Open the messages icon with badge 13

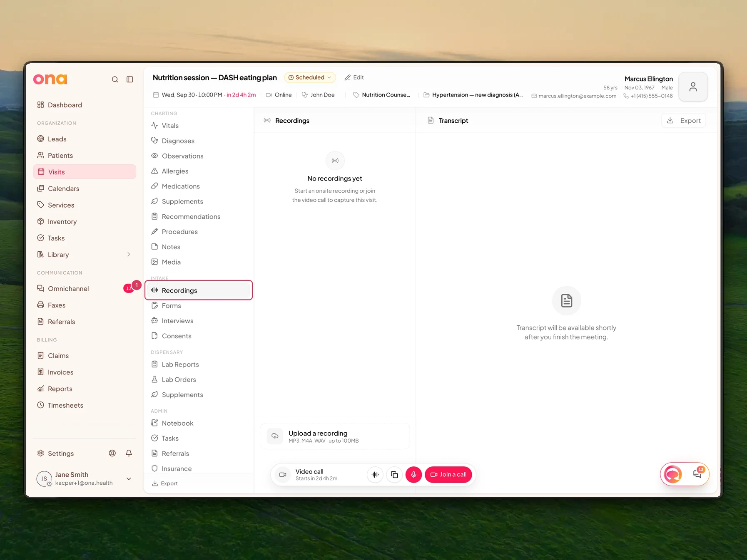pos(697,473)
